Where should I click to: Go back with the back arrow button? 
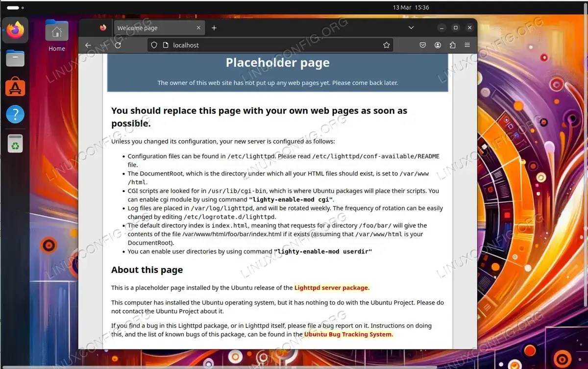88,45
